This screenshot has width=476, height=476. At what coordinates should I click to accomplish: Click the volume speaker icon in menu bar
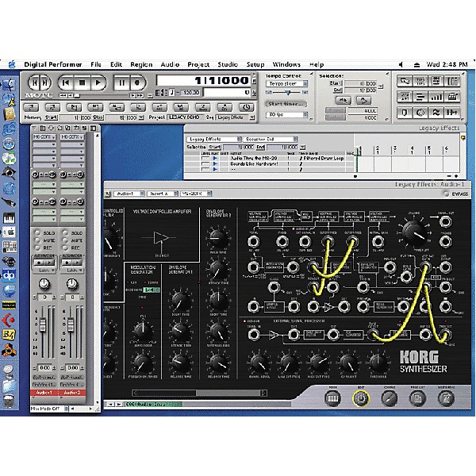coord(401,64)
